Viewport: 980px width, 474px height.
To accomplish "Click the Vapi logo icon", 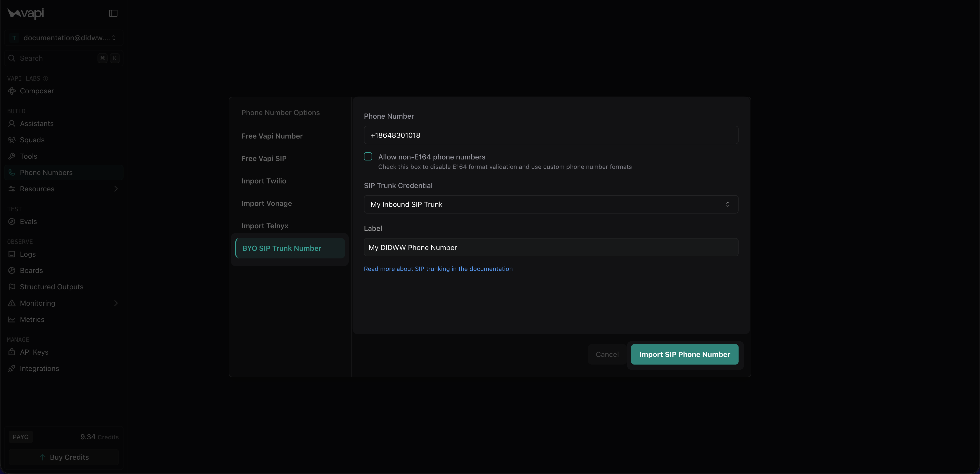I will [26, 14].
